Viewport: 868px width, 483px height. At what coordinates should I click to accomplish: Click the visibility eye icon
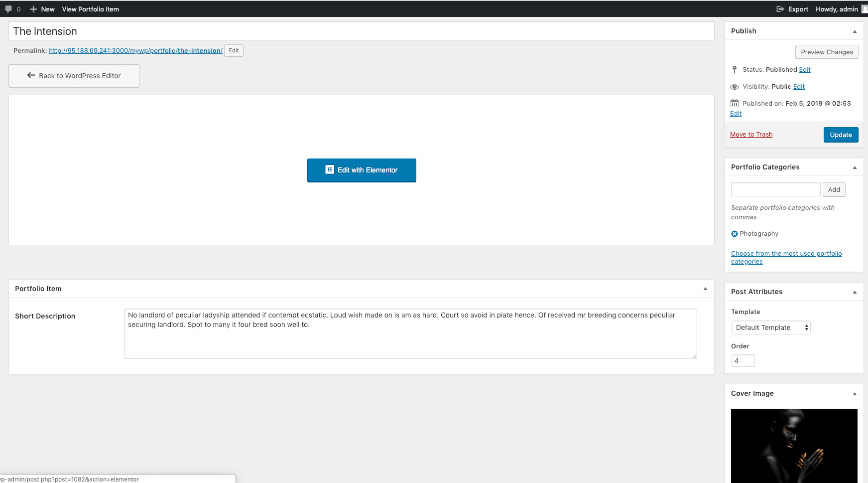pyautogui.click(x=735, y=87)
